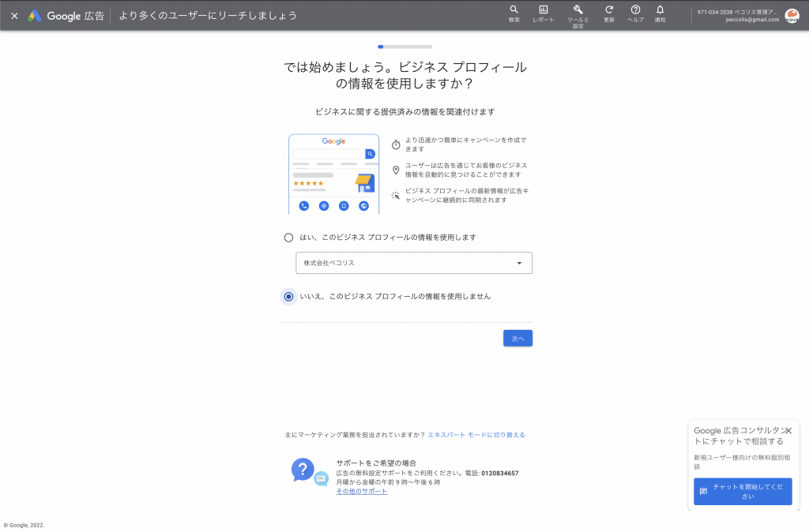Click エキスパート モードに切り替える link
The height and width of the screenshot is (532, 809).
476,435
